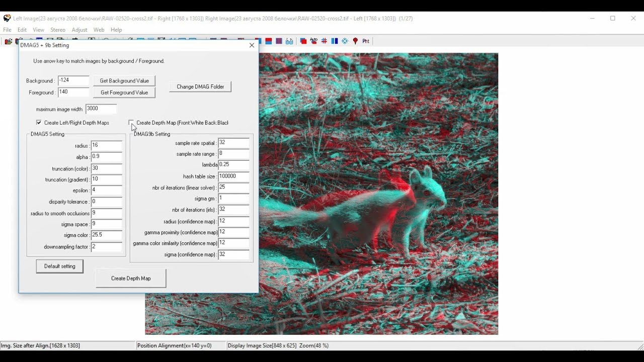
Task: Click the maximum image width field
Action: tap(101, 109)
